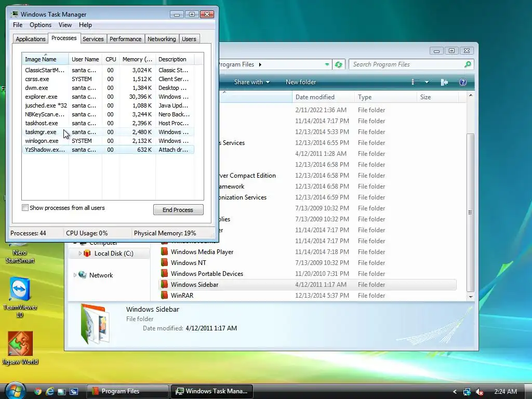Click the Explorer vertical scrollbar thumb
532x399 pixels.
pyautogui.click(x=470, y=212)
